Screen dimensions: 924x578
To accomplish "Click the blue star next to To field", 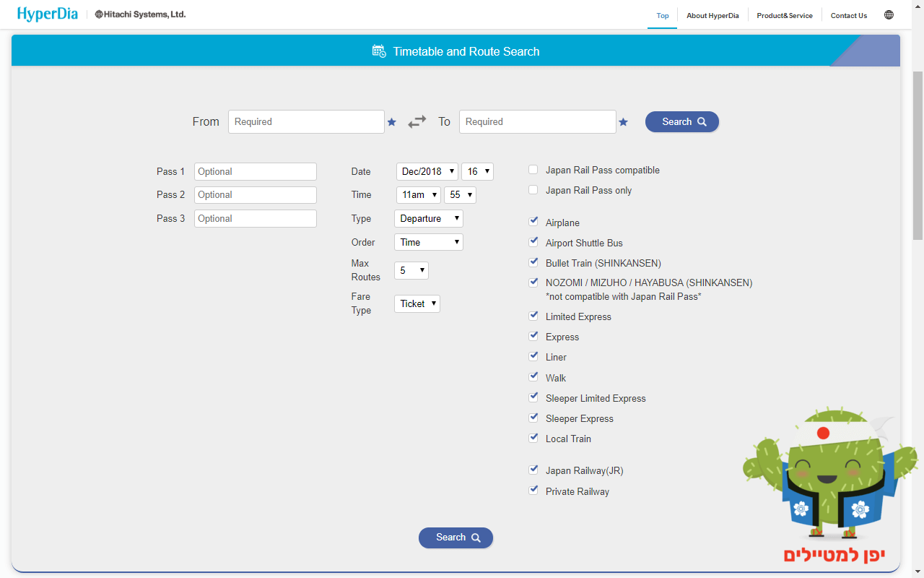I will tap(623, 122).
